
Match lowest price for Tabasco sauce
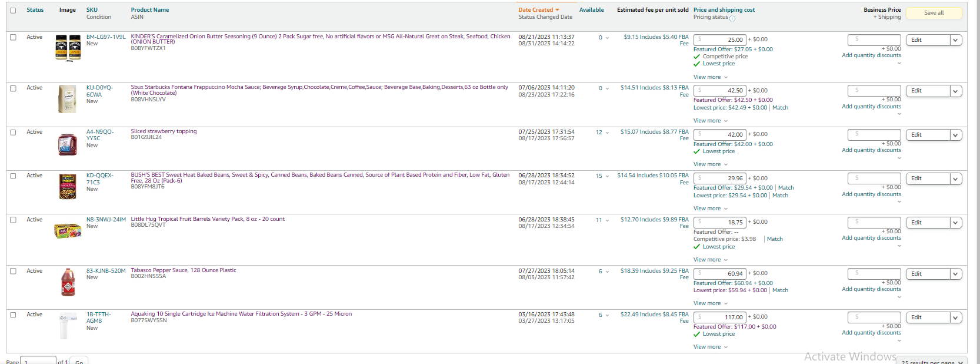click(780, 290)
